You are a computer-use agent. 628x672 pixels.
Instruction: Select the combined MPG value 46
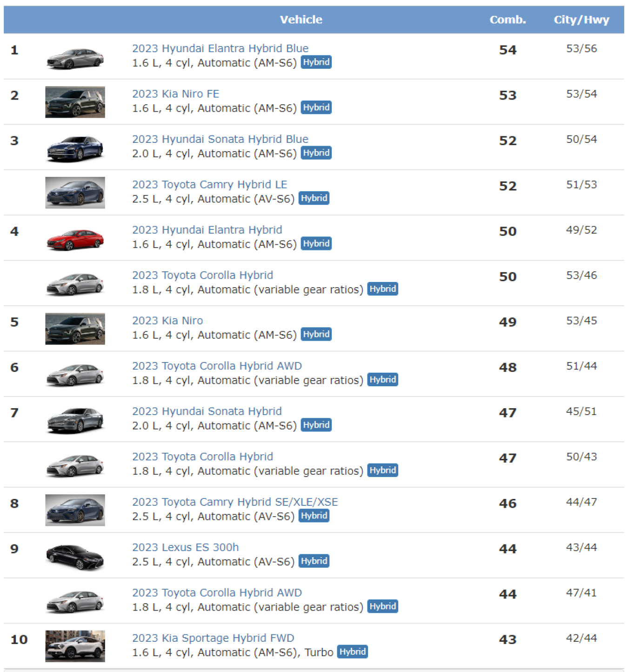(x=508, y=504)
